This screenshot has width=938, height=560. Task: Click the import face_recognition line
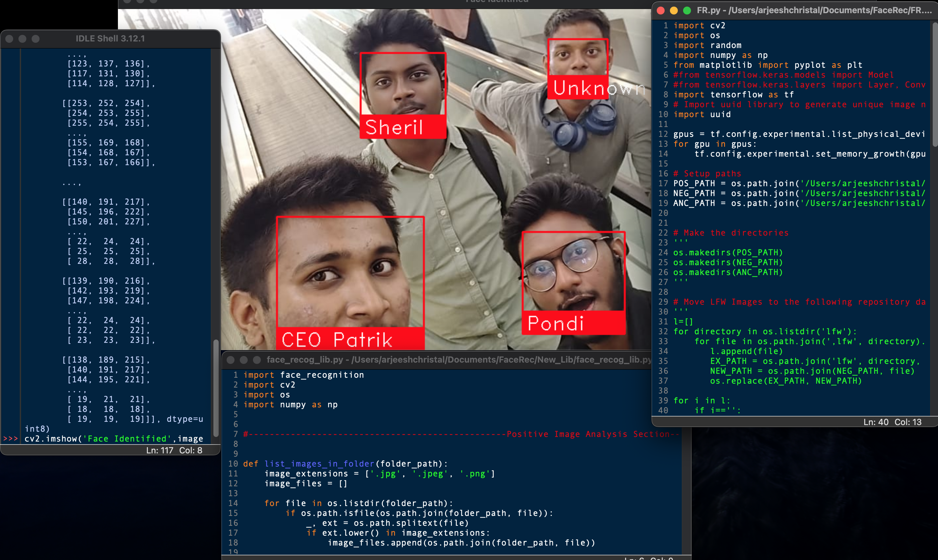point(304,374)
